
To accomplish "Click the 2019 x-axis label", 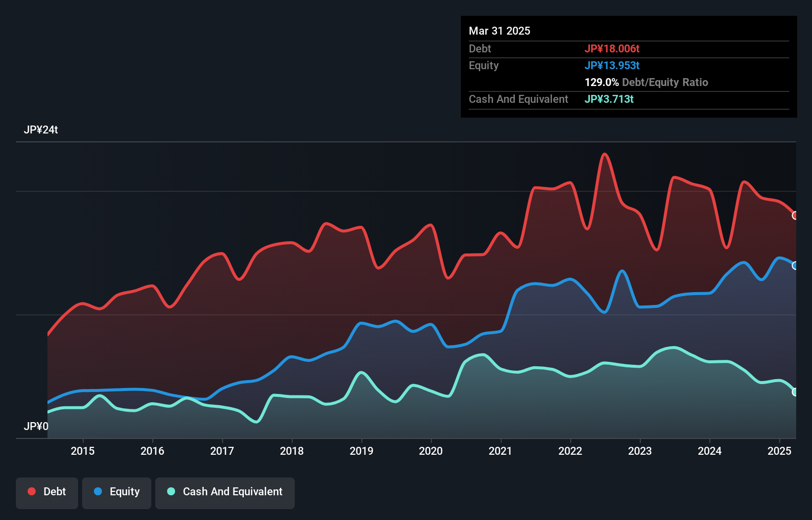I will click(361, 451).
